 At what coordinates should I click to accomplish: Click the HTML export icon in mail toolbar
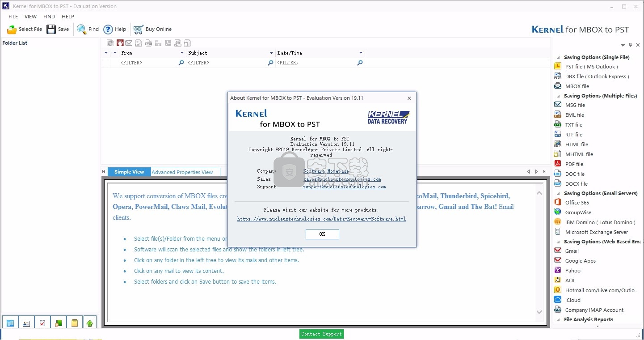click(x=178, y=43)
